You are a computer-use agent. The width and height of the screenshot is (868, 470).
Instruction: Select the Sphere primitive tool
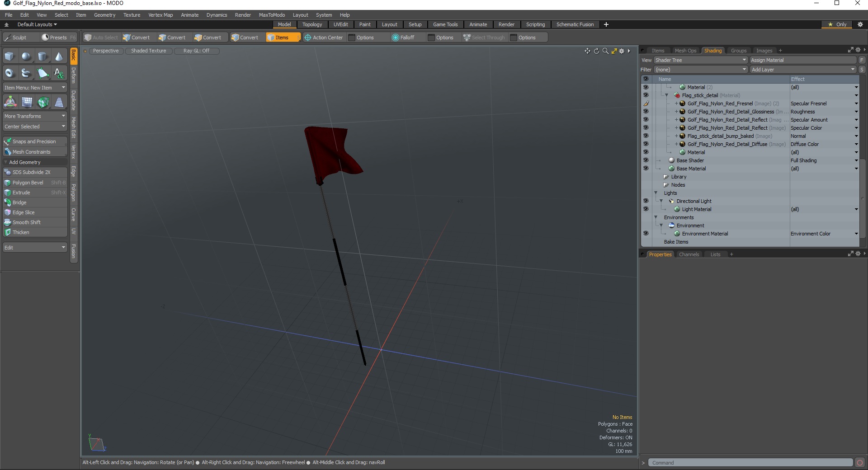click(26, 56)
